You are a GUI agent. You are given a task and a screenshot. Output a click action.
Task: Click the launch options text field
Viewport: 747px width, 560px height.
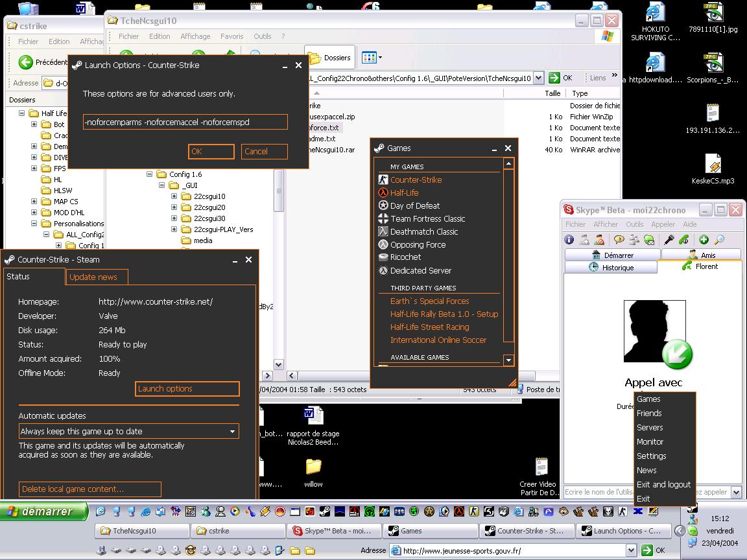[x=185, y=122]
